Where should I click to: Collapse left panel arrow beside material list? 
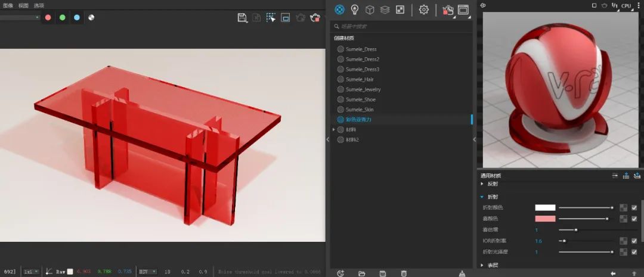click(x=328, y=139)
